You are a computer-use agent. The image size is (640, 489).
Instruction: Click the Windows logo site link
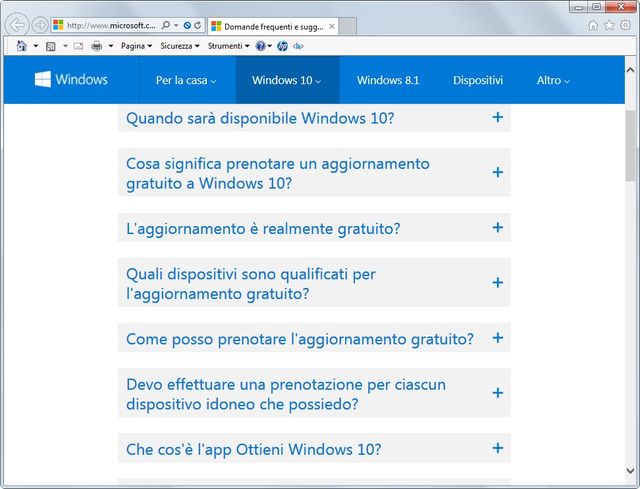71,79
